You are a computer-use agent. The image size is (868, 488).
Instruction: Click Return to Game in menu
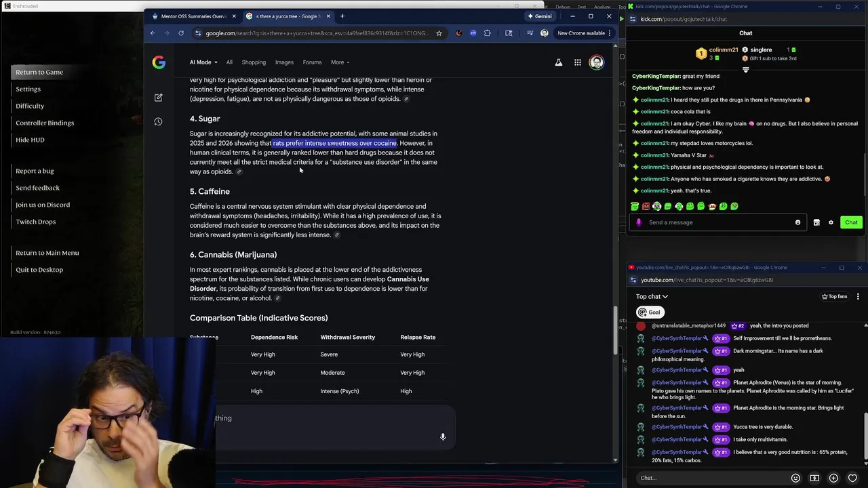pos(39,72)
